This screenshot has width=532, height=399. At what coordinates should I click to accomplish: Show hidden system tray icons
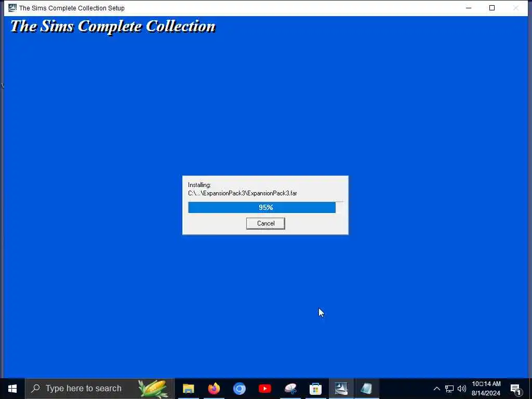(436, 389)
